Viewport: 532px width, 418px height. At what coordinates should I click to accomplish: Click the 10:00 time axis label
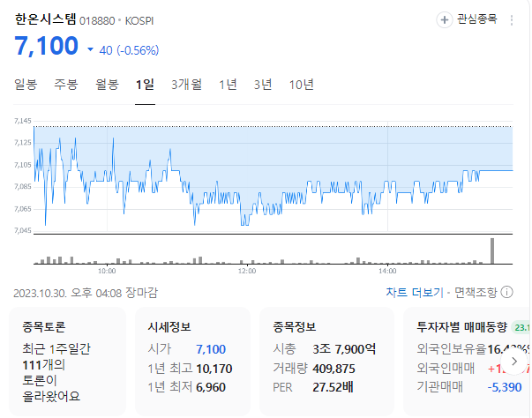107,271
